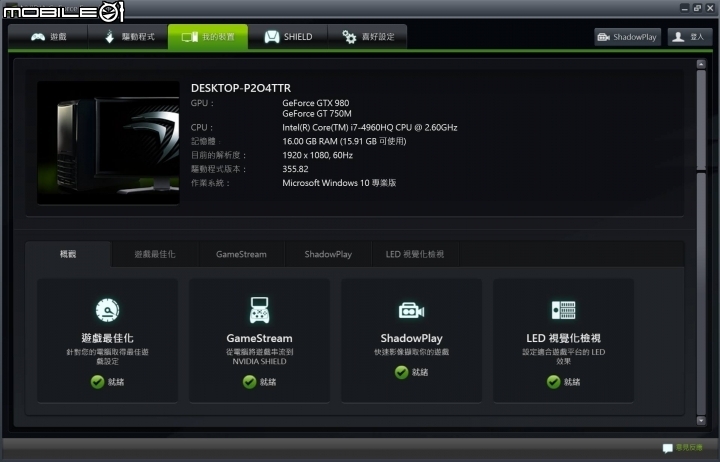Click the driver version 355.82 value

[x=295, y=169]
